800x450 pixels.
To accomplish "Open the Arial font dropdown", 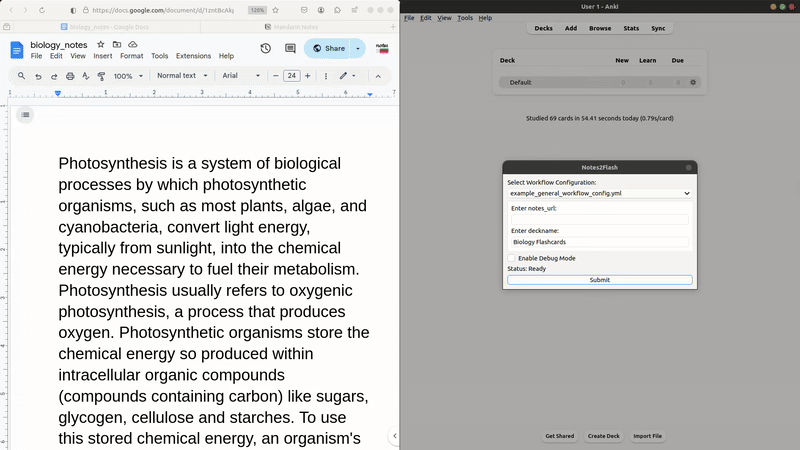I will point(241,76).
